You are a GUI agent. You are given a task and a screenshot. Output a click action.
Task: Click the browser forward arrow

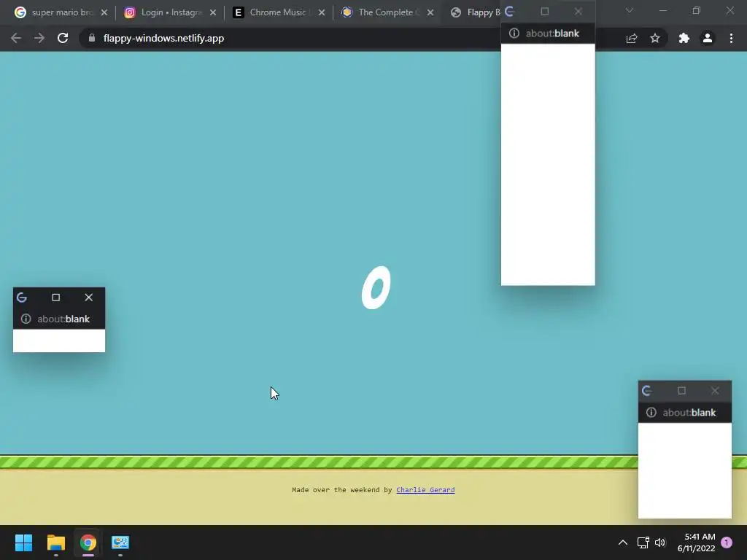coord(39,38)
